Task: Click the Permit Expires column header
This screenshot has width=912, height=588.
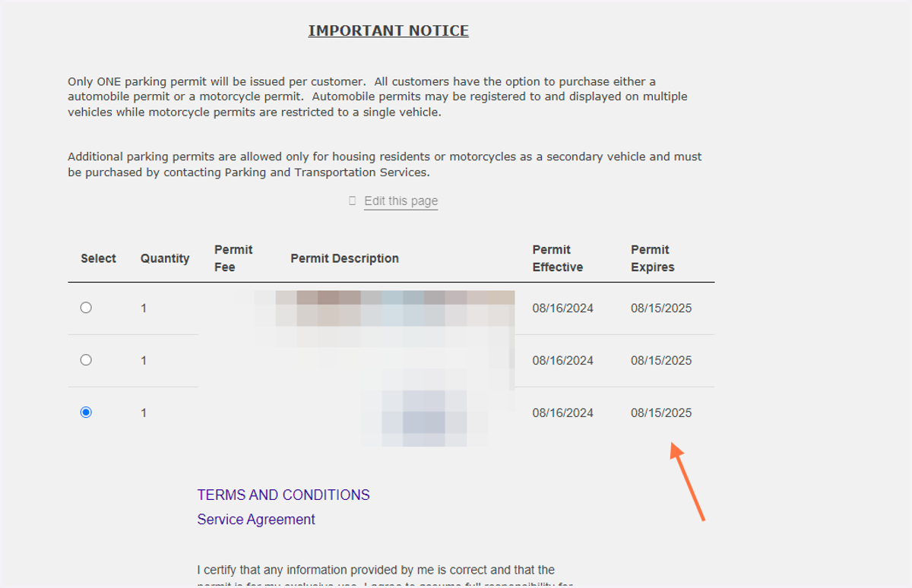Action: [653, 258]
